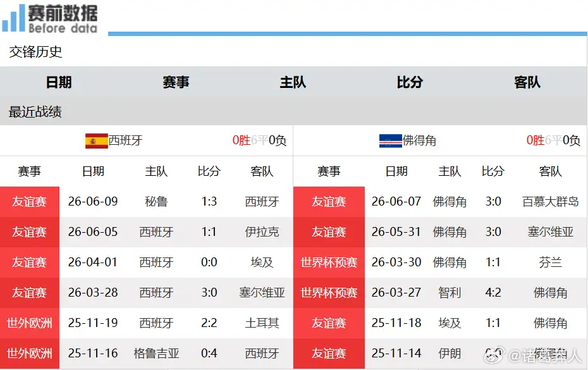Click the 智利 home team cell
This screenshot has width=588, height=370.
click(x=450, y=293)
